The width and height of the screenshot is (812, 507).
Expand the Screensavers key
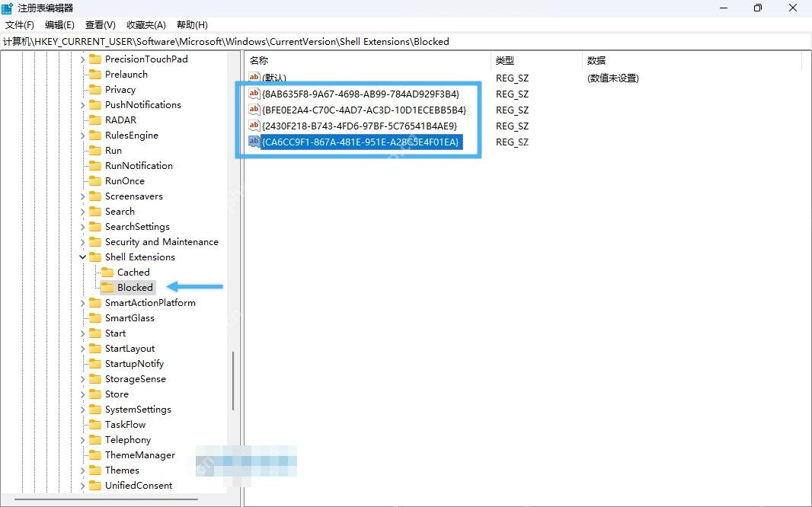point(82,196)
